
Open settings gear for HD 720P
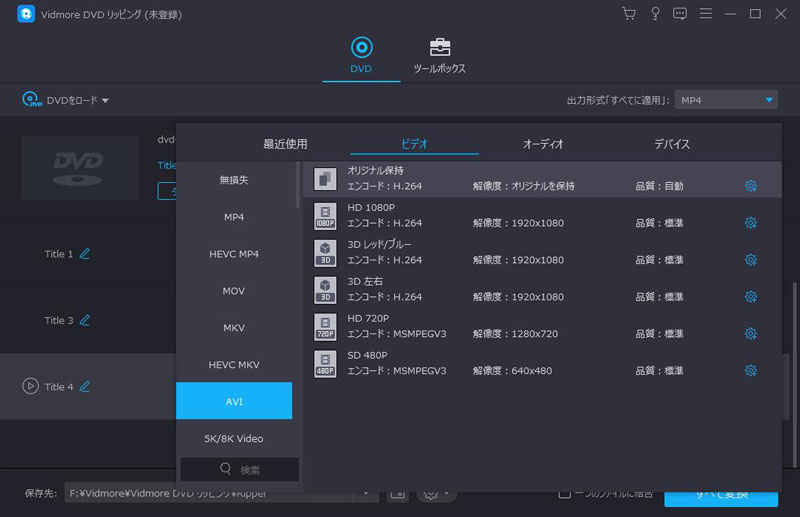tap(751, 333)
